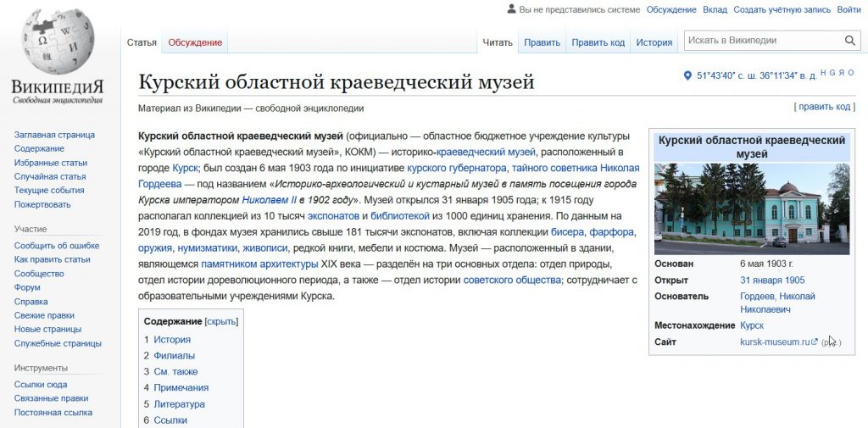Open Служебные страницы sidebar link
This screenshot has height=428, width=868.
[x=58, y=343]
